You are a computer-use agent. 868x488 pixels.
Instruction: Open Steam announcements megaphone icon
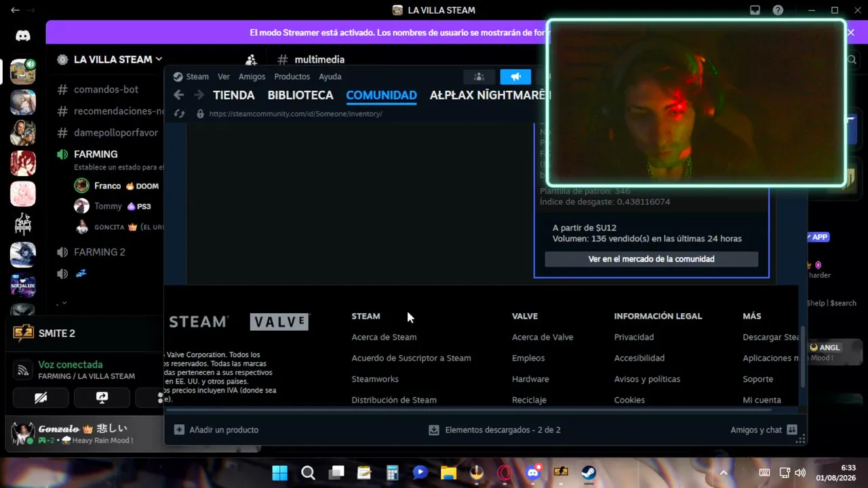515,77
